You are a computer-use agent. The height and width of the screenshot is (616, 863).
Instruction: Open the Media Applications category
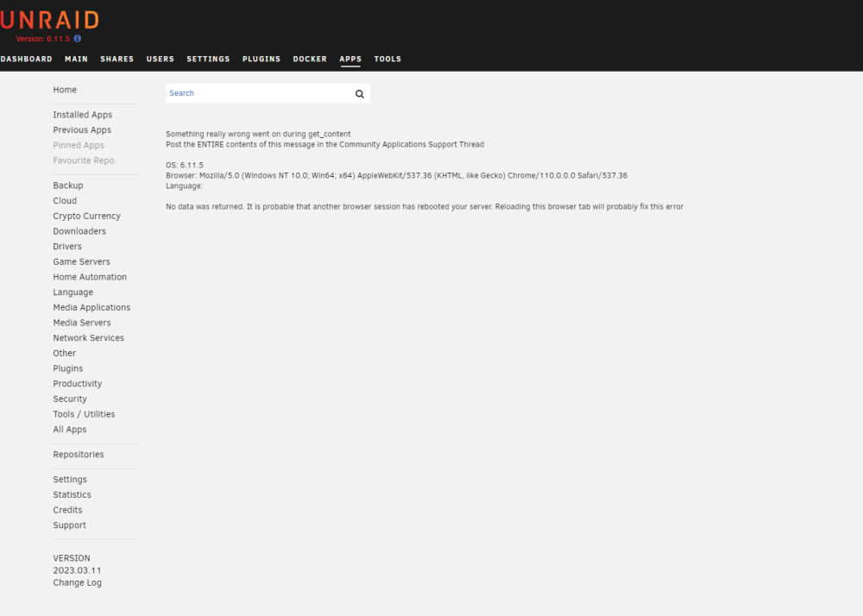[92, 307]
